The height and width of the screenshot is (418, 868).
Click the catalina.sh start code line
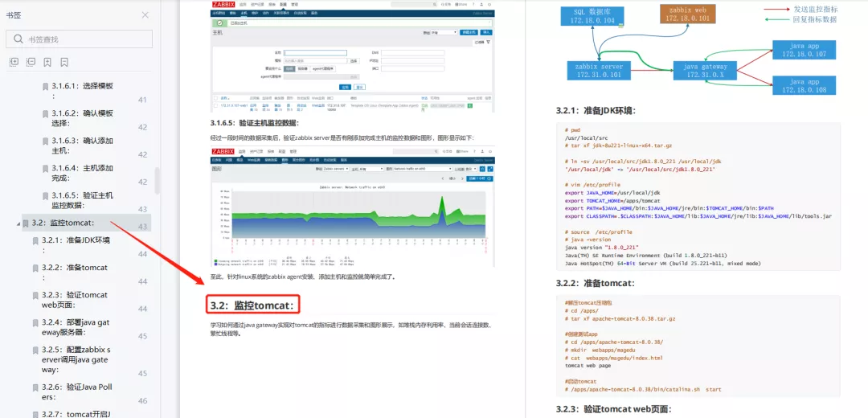point(643,389)
